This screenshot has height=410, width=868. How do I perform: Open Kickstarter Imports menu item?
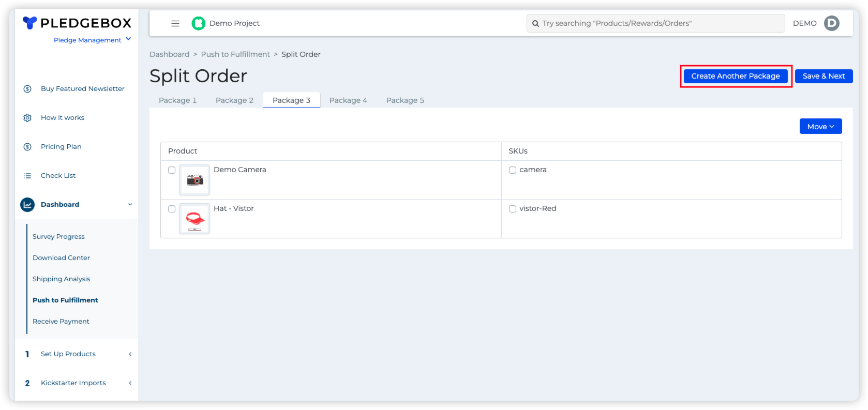pos(73,383)
